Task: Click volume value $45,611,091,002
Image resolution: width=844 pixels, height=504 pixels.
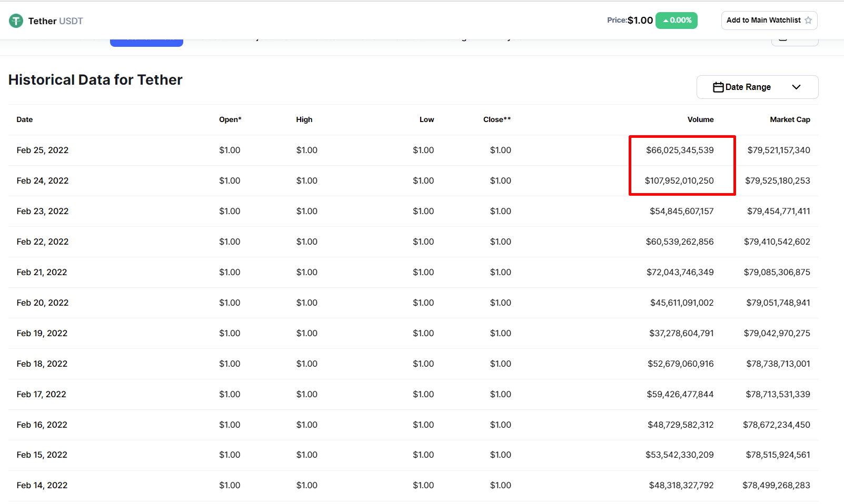Action: [x=682, y=303]
